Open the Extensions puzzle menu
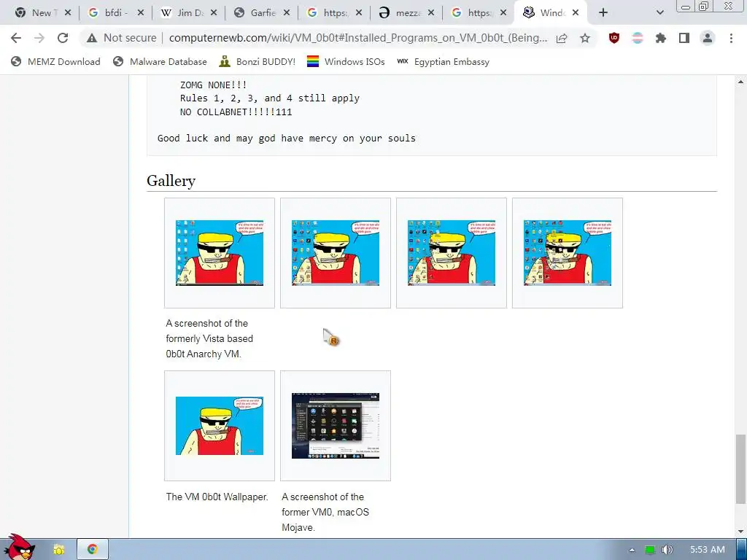The height and width of the screenshot is (560, 747). coord(661,38)
